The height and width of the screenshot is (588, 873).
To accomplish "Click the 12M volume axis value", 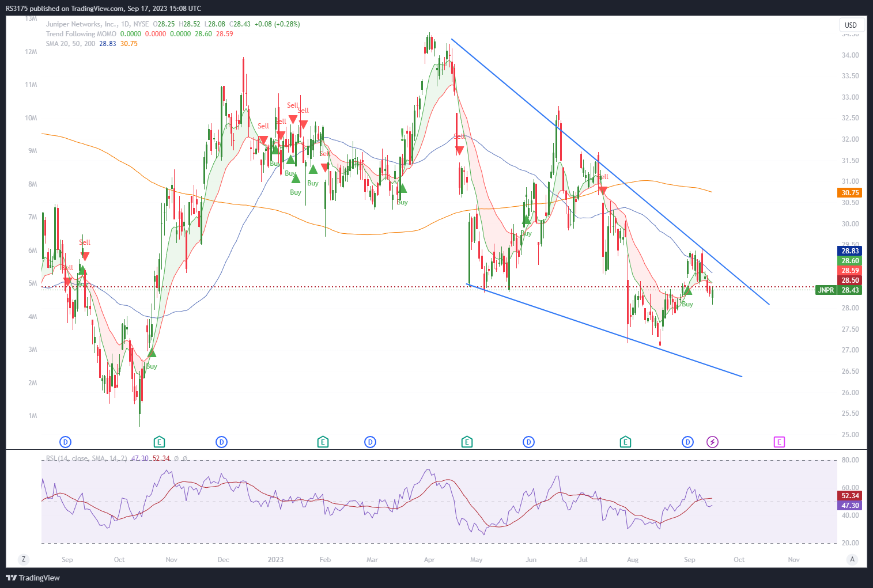I will [31, 52].
